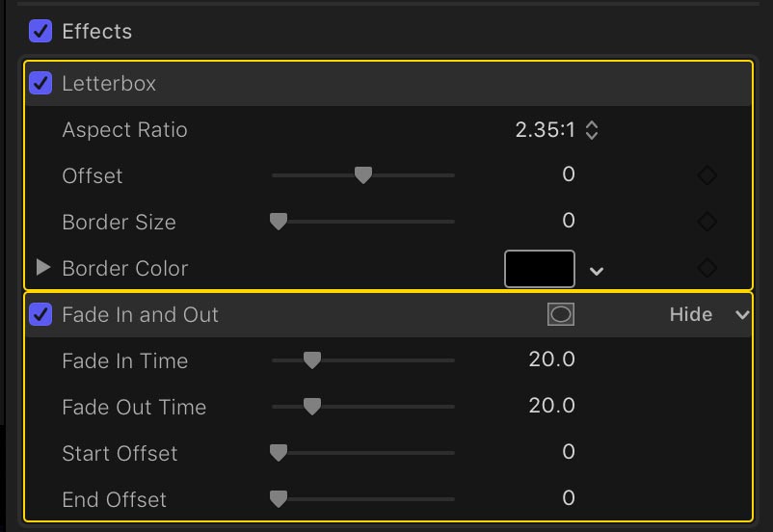Click the Fade Out Time value field

(551, 406)
